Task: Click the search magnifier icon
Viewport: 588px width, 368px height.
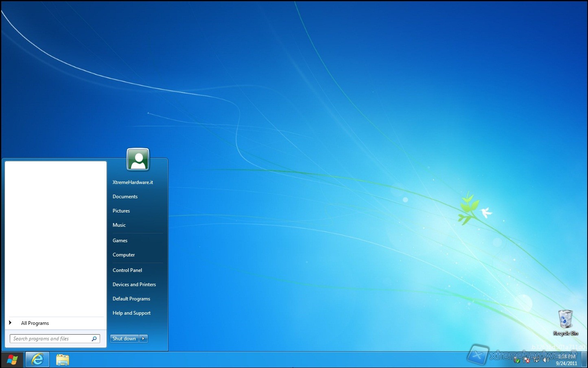Action: coord(94,339)
